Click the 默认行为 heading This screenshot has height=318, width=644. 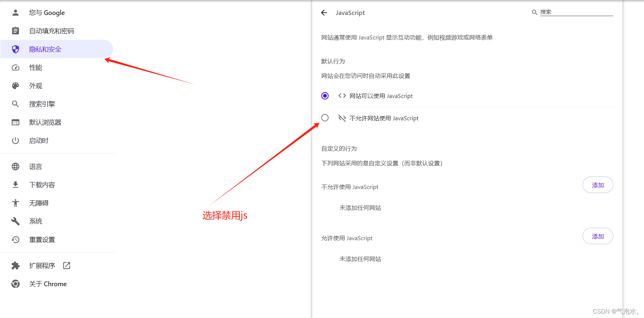pos(333,61)
